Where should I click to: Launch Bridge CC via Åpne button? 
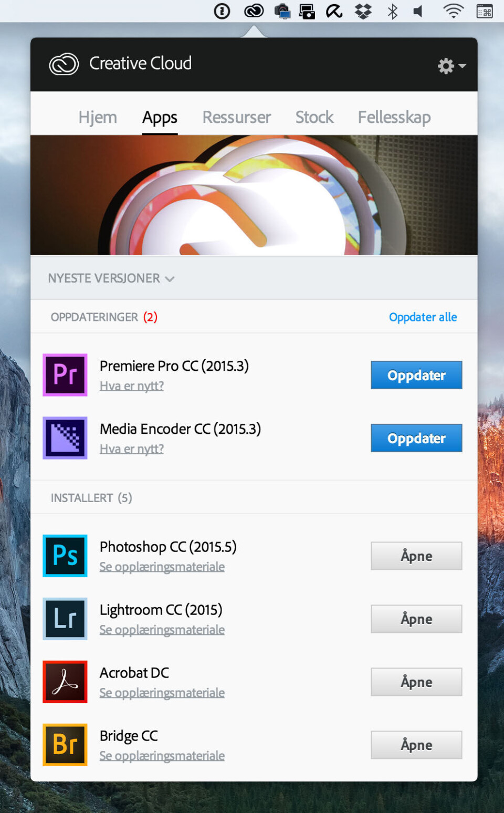[416, 745]
